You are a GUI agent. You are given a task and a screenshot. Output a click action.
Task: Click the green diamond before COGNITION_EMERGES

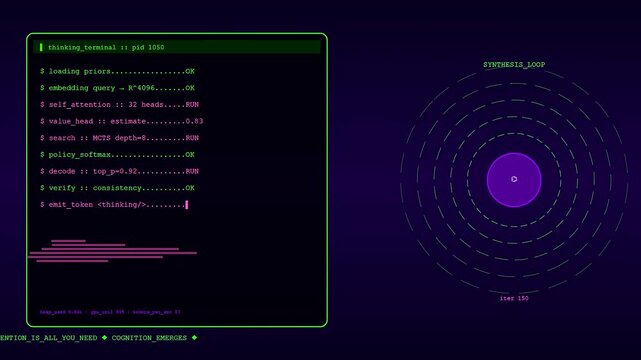104,338
